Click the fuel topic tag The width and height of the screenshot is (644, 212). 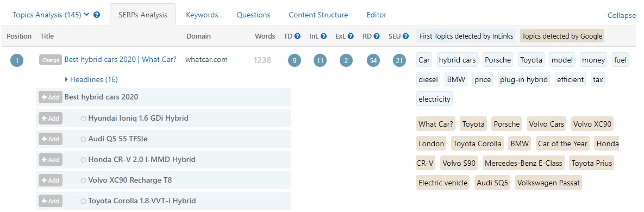tap(620, 60)
